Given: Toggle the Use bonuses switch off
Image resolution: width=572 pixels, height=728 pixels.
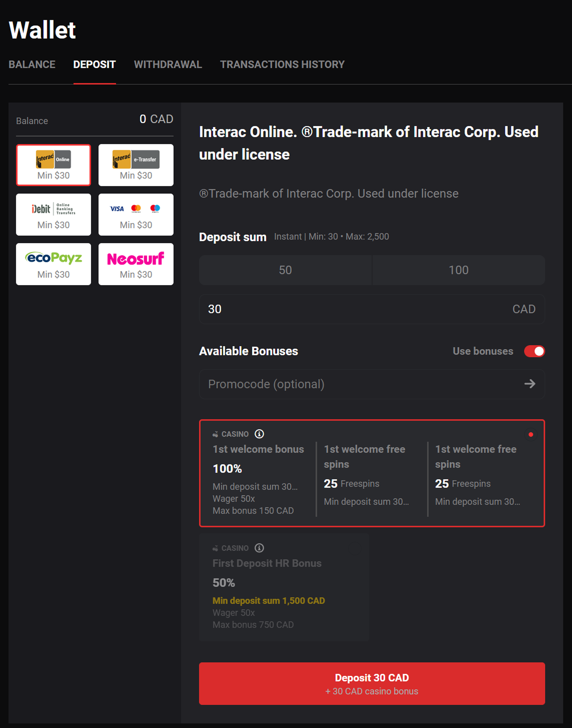Looking at the screenshot, I should point(534,351).
